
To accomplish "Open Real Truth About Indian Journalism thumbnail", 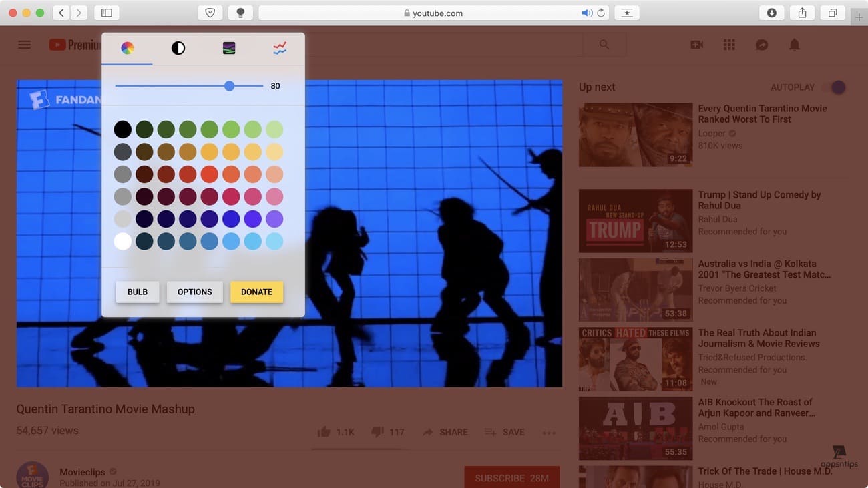I will [x=636, y=359].
